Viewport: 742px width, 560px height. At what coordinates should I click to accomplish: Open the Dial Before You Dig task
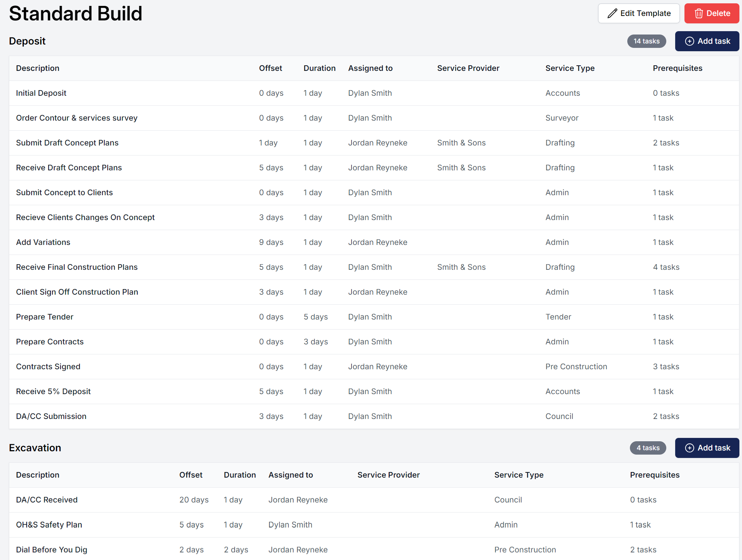pyautogui.click(x=52, y=550)
